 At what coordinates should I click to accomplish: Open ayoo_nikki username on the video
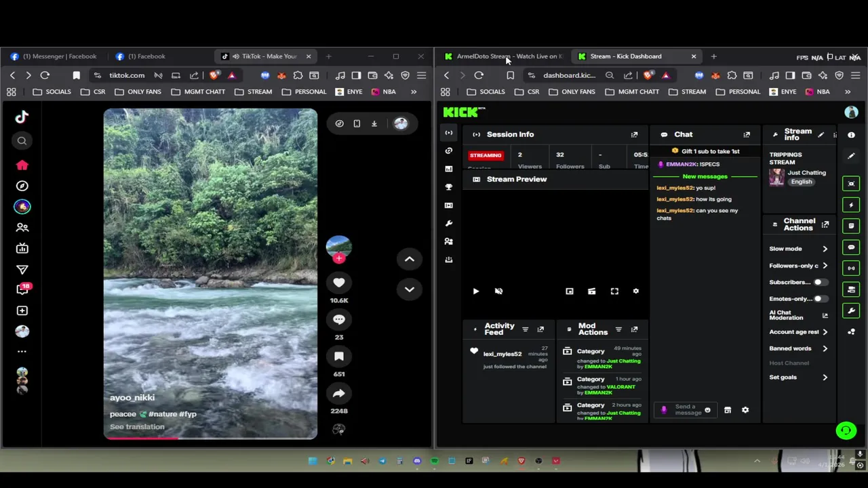pos(132,398)
